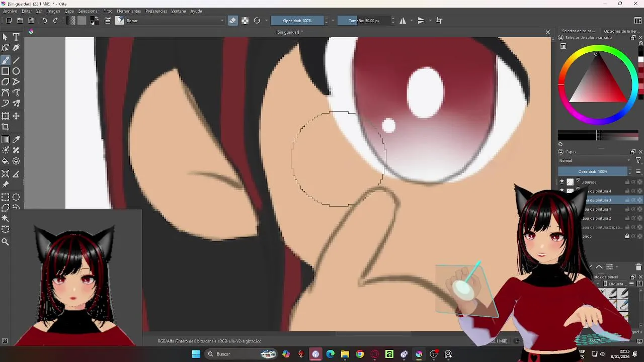Switch to 'Opciones de la herramienta' tab

(622, 31)
